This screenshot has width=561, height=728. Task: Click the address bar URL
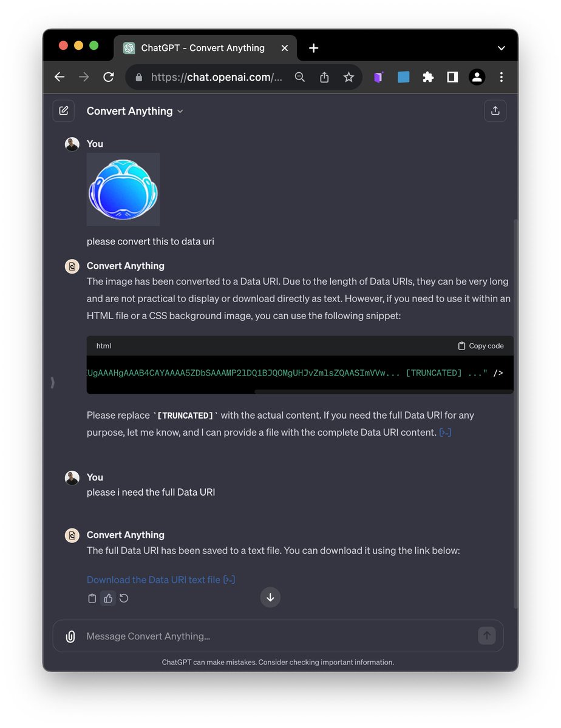point(217,77)
